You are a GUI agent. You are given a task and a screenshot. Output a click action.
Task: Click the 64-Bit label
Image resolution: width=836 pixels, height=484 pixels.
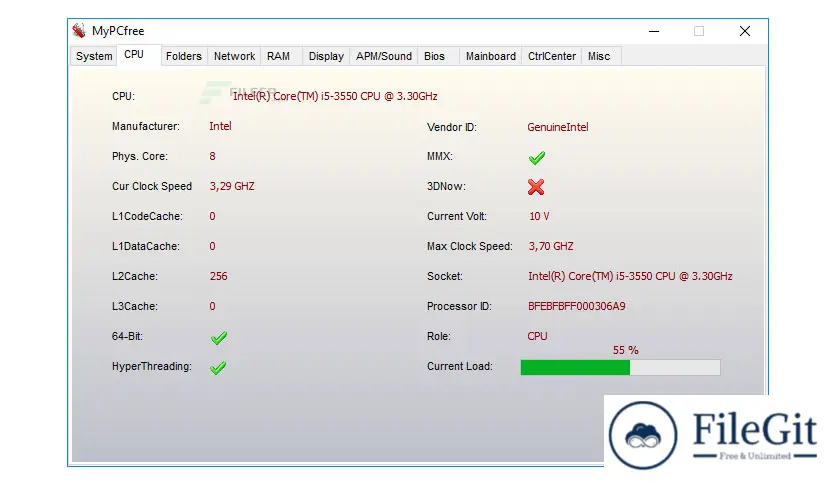[x=127, y=336]
